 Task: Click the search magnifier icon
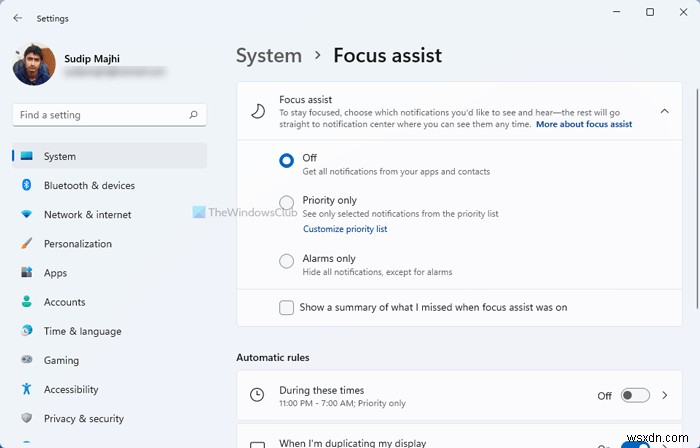point(193,115)
